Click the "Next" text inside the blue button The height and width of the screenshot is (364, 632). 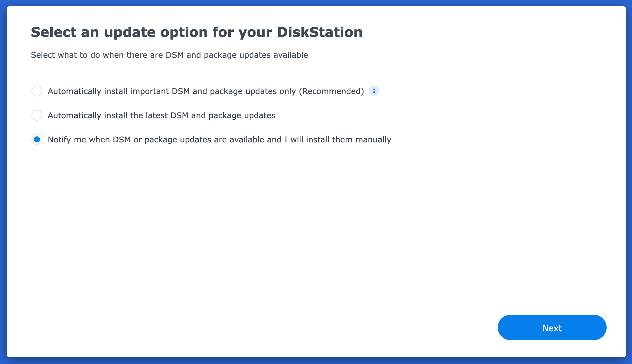pos(552,328)
